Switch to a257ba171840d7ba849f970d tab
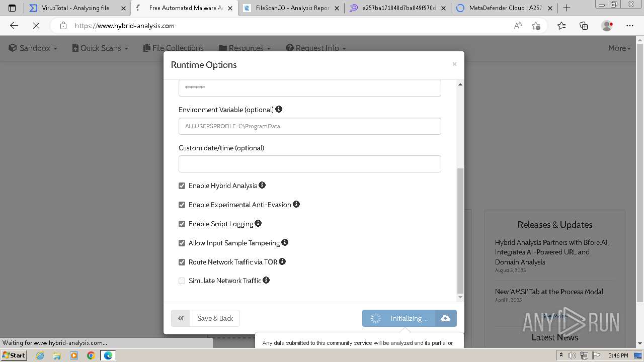This screenshot has width=644, height=362. tap(398, 8)
